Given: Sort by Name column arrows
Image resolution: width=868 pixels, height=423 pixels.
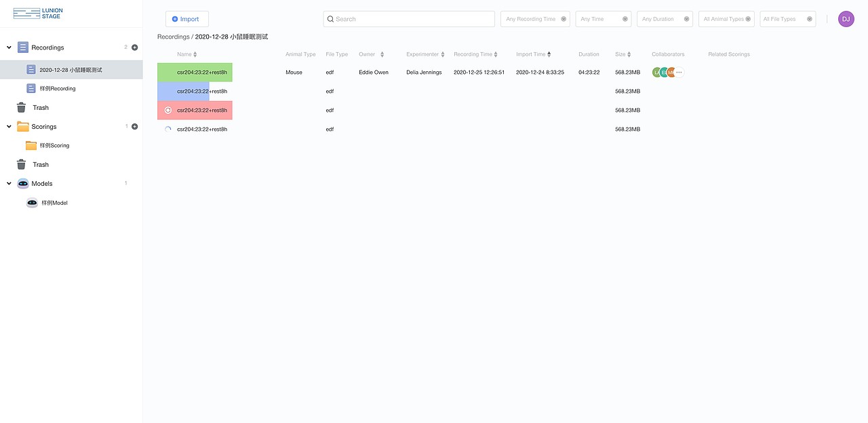Looking at the screenshot, I should pyautogui.click(x=195, y=54).
